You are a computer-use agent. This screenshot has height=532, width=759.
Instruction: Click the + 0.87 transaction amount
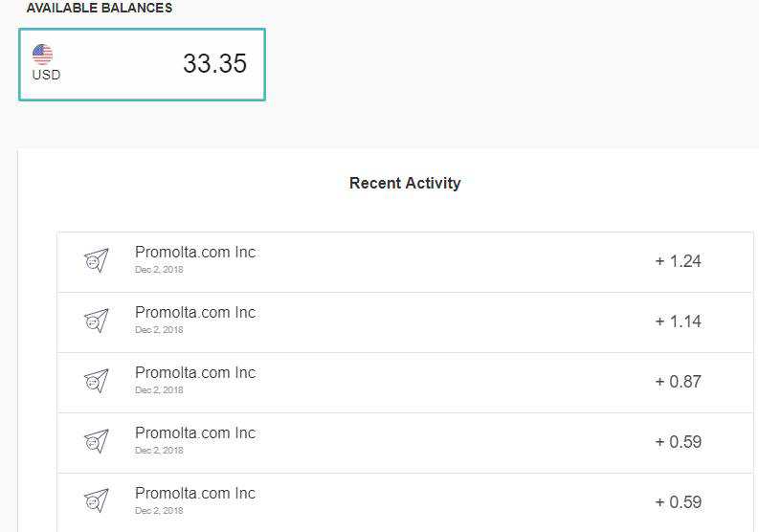click(678, 382)
